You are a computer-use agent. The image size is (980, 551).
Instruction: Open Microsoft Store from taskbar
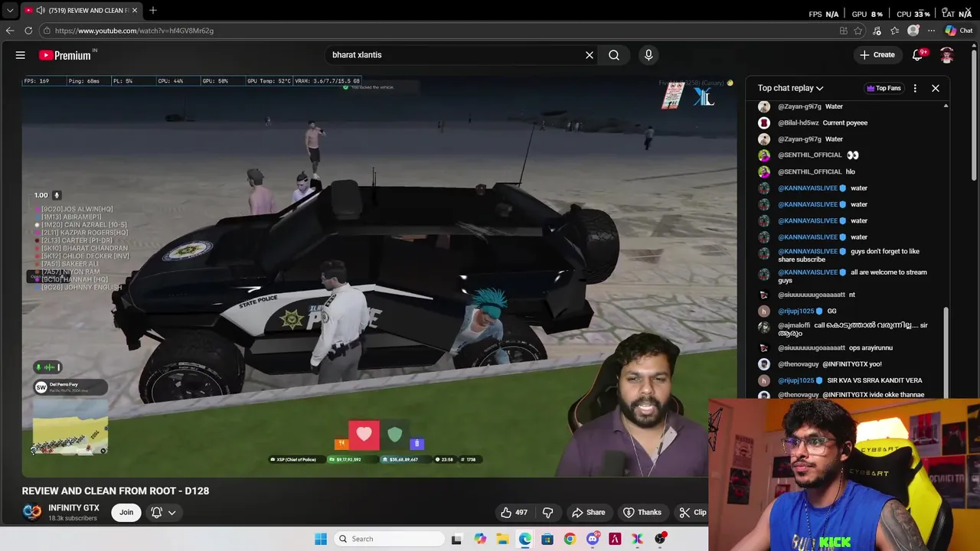click(x=547, y=539)
